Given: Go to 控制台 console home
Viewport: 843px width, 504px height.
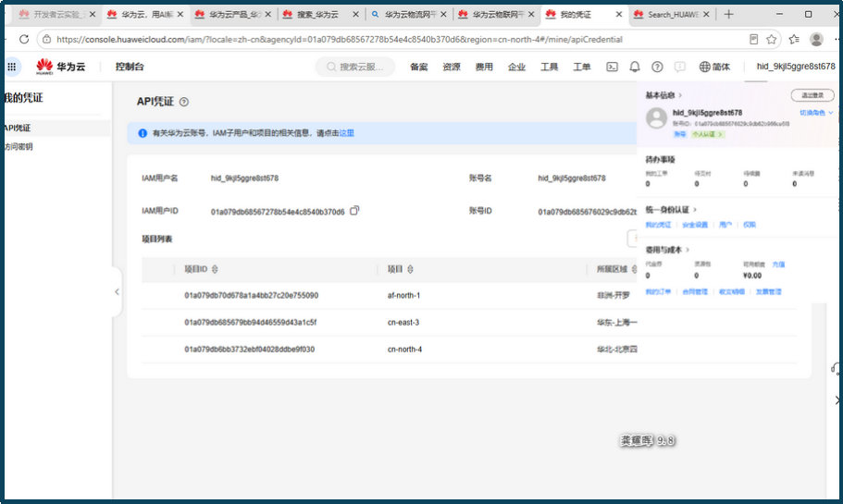Looking at the screenshot, I should (130, 67).
